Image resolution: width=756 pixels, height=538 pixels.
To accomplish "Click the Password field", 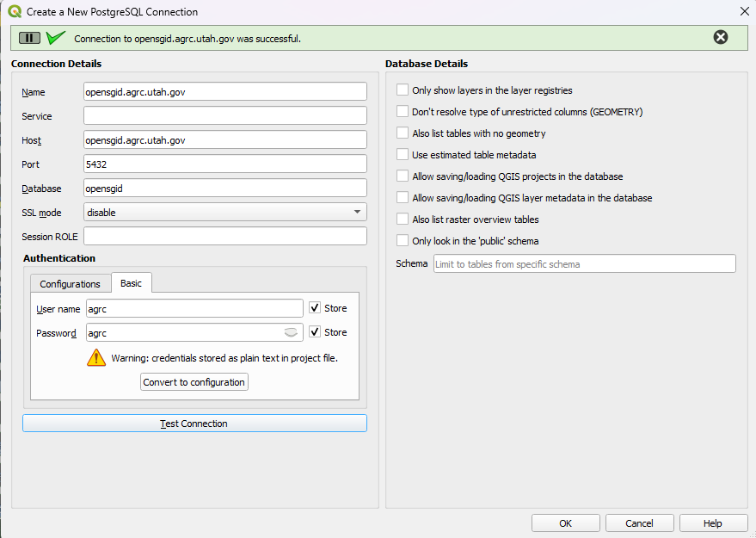I will [194, 333].
